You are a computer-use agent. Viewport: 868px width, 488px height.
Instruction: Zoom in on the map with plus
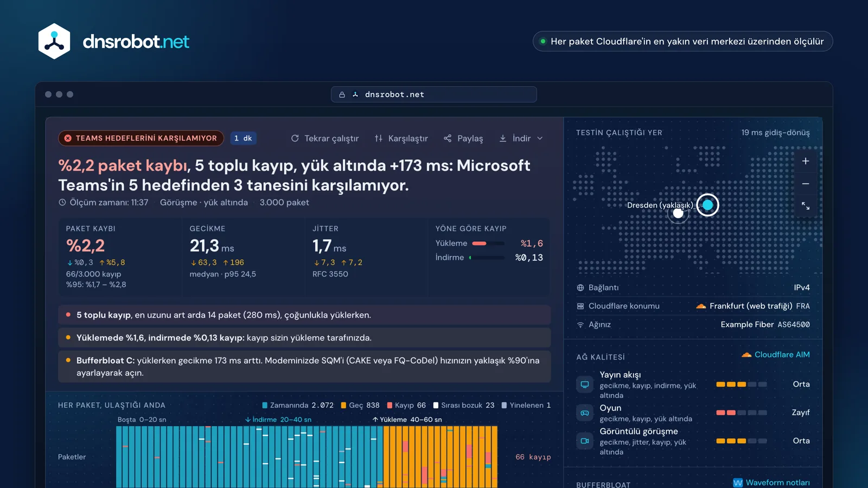tap(806, 161)
